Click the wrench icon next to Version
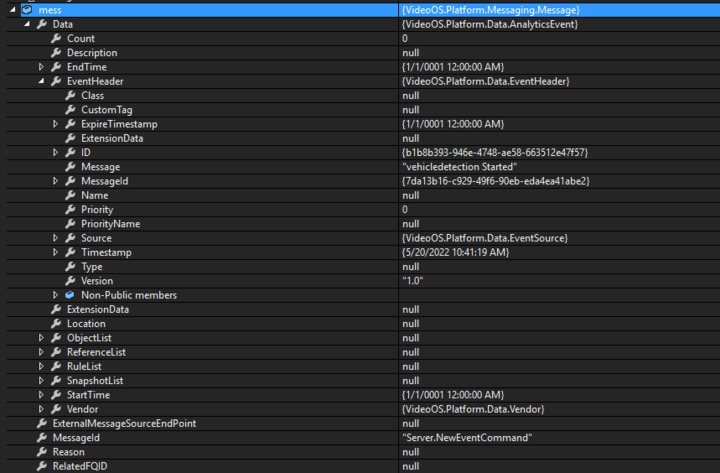Viewport: 720px width, 473px height. (x=70, y=281)
